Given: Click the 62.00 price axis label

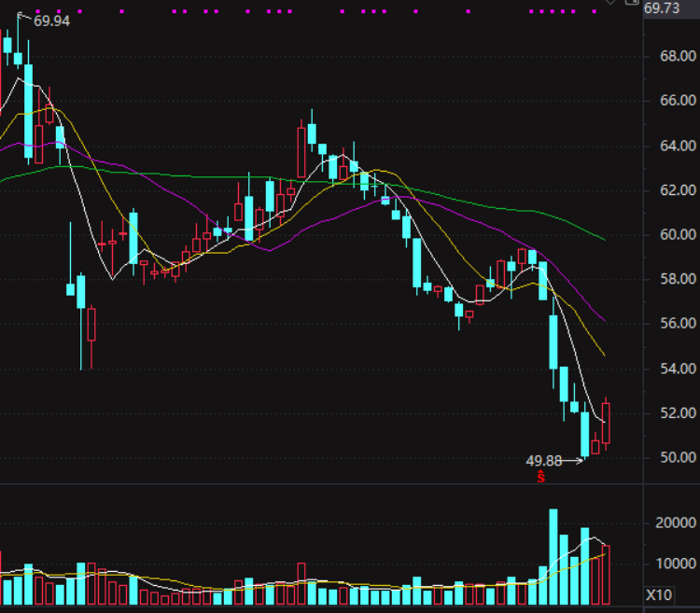Looking at the screenshot, I should pos(678,190).
